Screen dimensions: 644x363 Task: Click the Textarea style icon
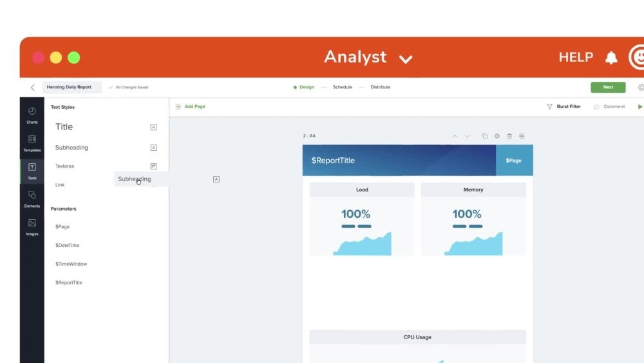click(x=154, y=166)
